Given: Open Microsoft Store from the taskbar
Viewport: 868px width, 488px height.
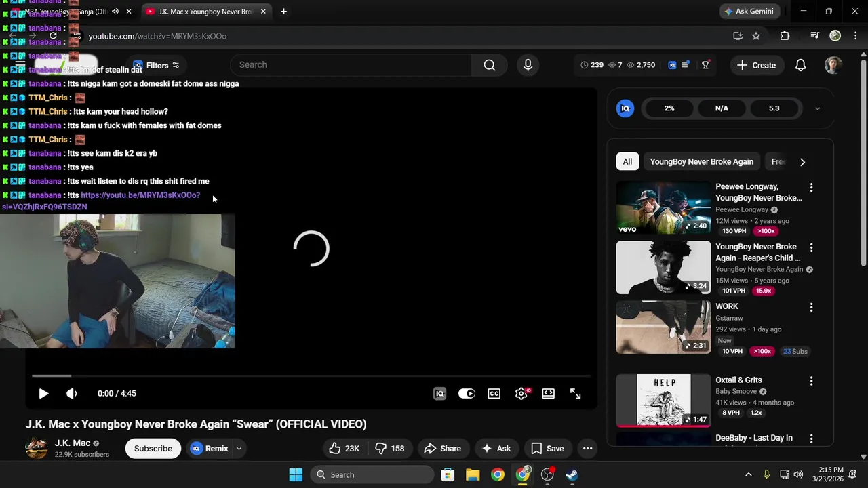Looking at the screenshot, I should click(x=448, y=475).
